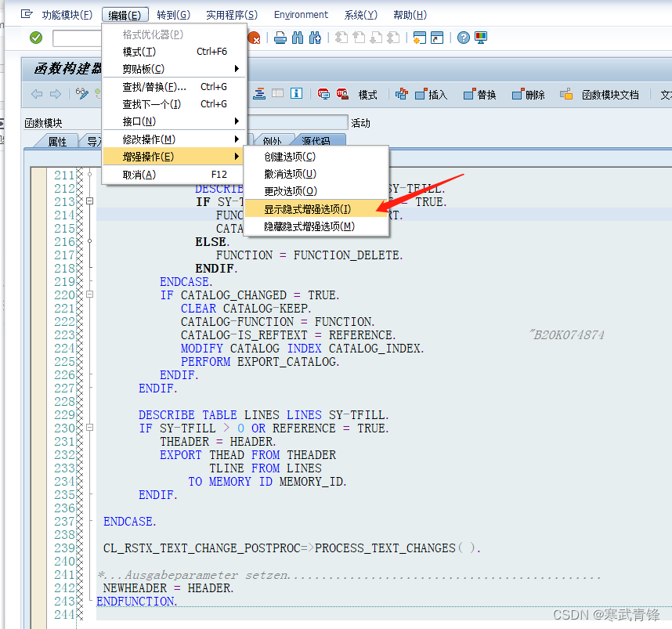Select 更改选项(O) in submenu
This screenshot has width=672, height=629.
(316, 191)
